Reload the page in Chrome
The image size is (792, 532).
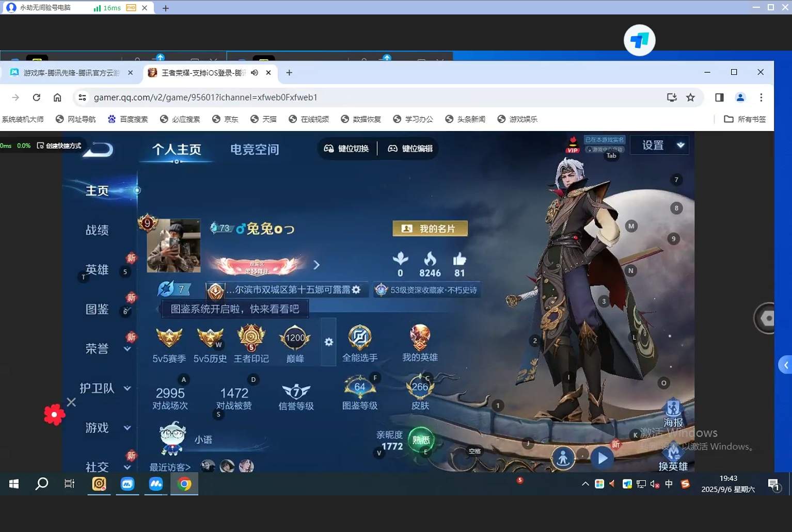pos(36,97)
